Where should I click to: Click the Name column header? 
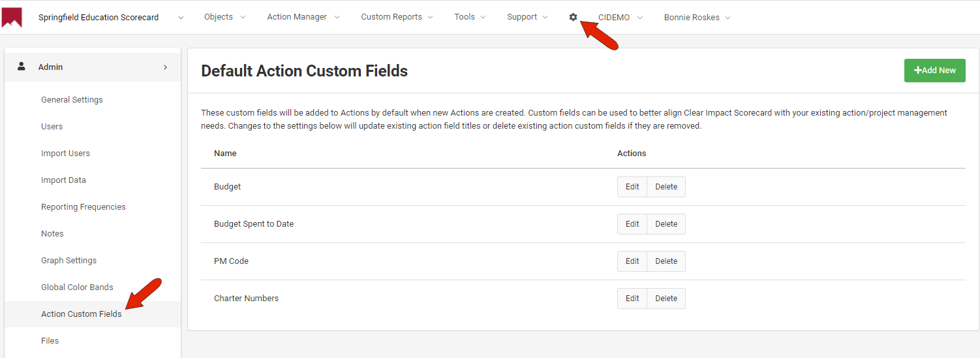(225, 154)
